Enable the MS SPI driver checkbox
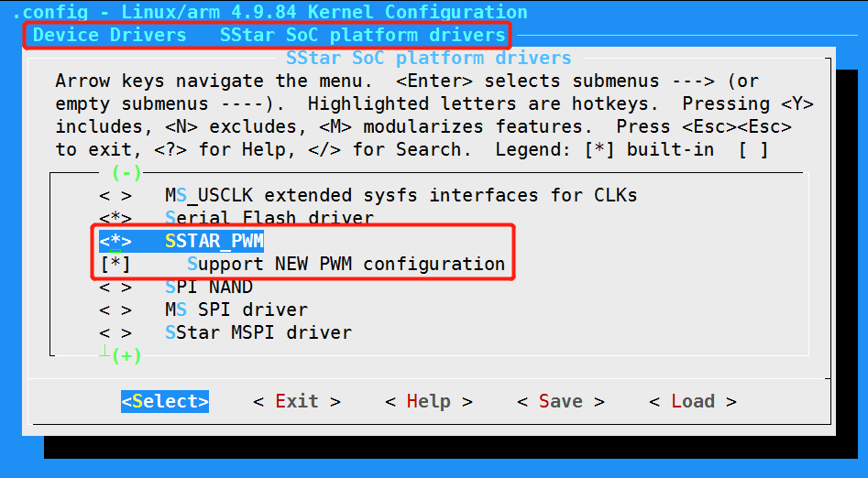 coord(115,310)
